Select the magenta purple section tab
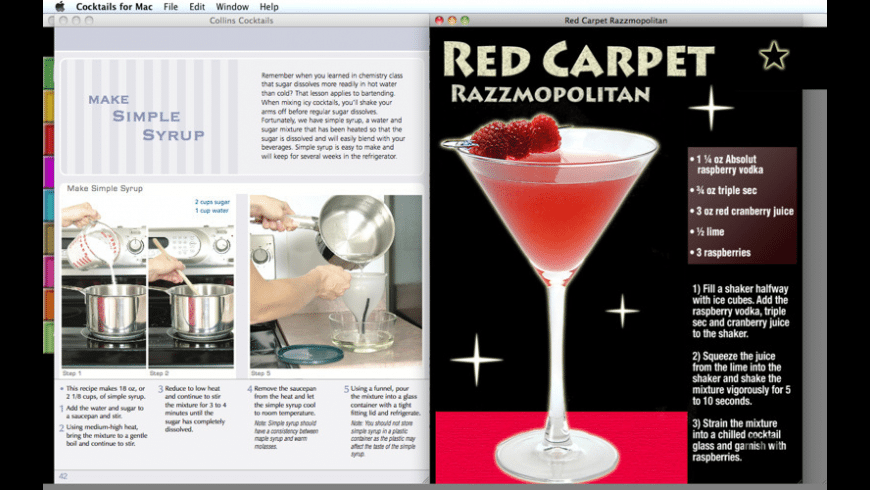870x490 pixels. [49, 172]
